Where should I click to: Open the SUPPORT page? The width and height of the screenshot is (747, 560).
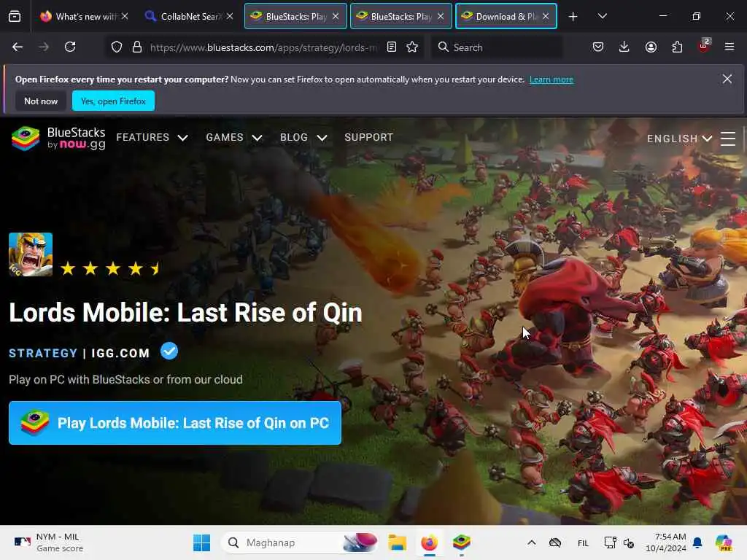coord(368,137)
